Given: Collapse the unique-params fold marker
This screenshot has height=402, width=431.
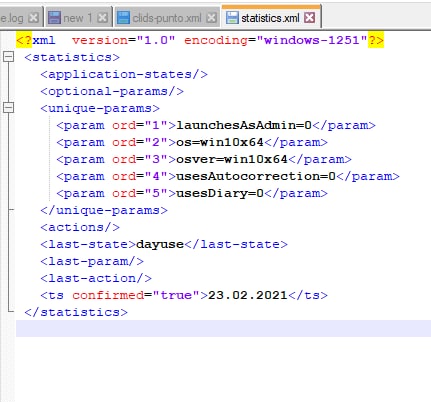Looking at the screenshot, I should coord(9,108).
